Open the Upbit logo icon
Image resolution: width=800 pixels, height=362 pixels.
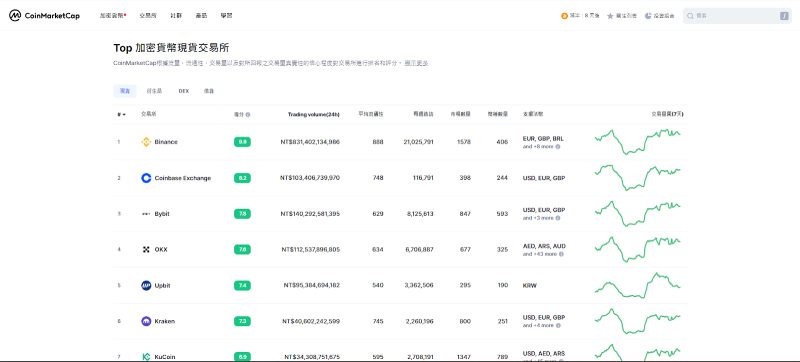146,286
